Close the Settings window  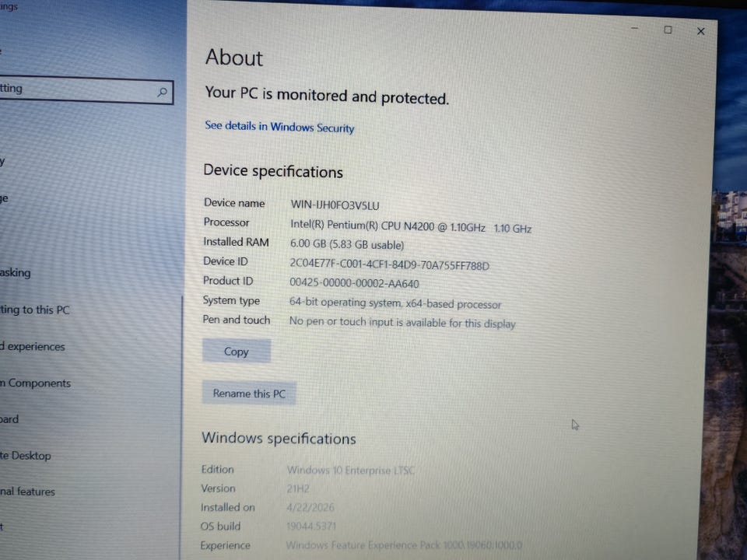coord(701,31)
